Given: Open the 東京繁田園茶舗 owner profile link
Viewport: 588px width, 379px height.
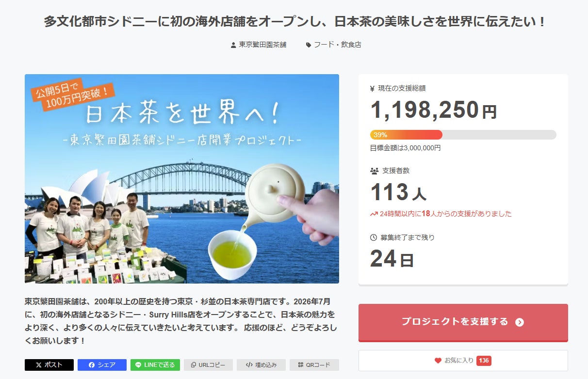Looking at the screenshot, I should (262, 45).
